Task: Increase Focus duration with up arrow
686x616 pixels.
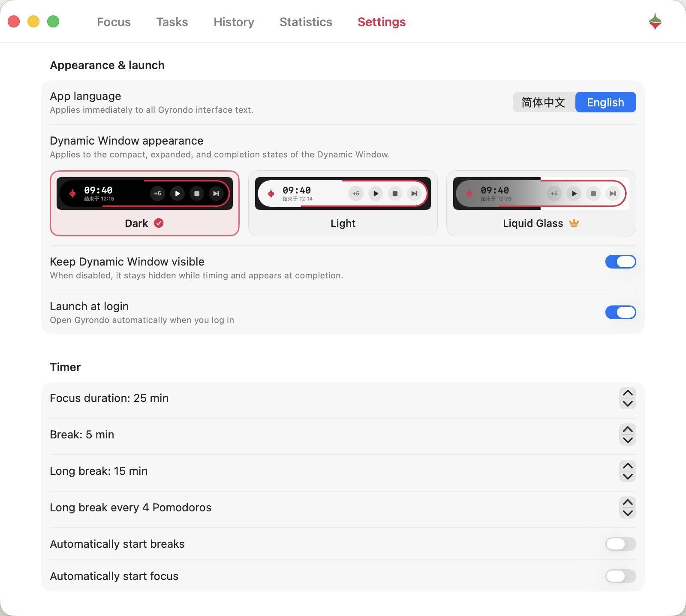Action: [x=628, y=393]
